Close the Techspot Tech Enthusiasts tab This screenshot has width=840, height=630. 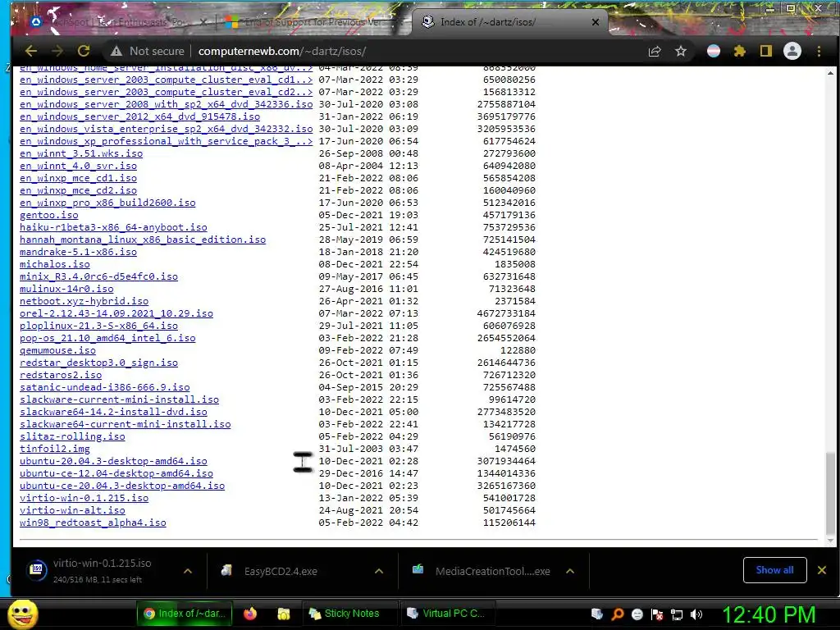click(x=203, y=22)
